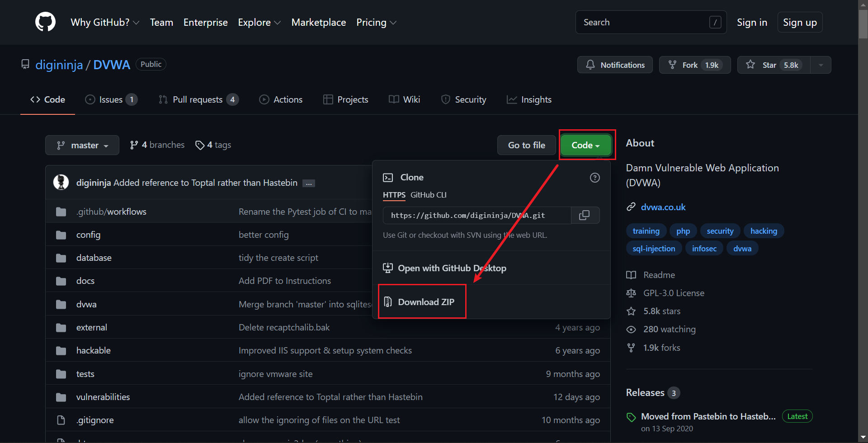Open the Enterprise nav link
Screen dimensions: 868x443
[x=206, y=22]
